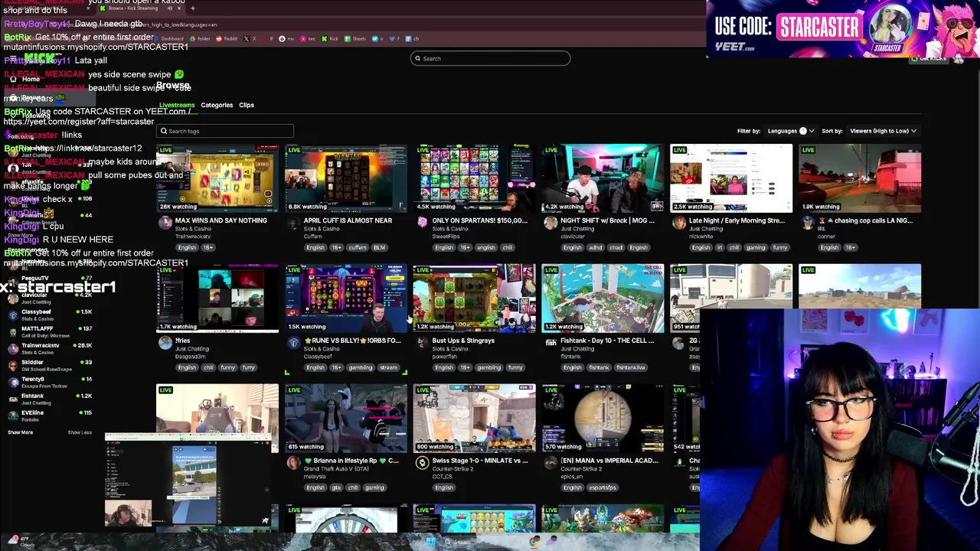Click Dasgasd3m avatar under !fries stream

tap(165, 343)
